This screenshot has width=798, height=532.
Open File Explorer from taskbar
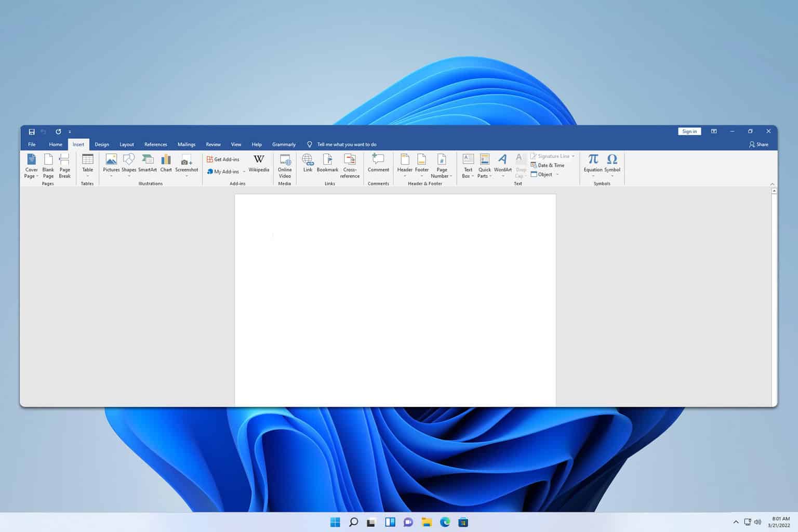[x=427, y=522]
